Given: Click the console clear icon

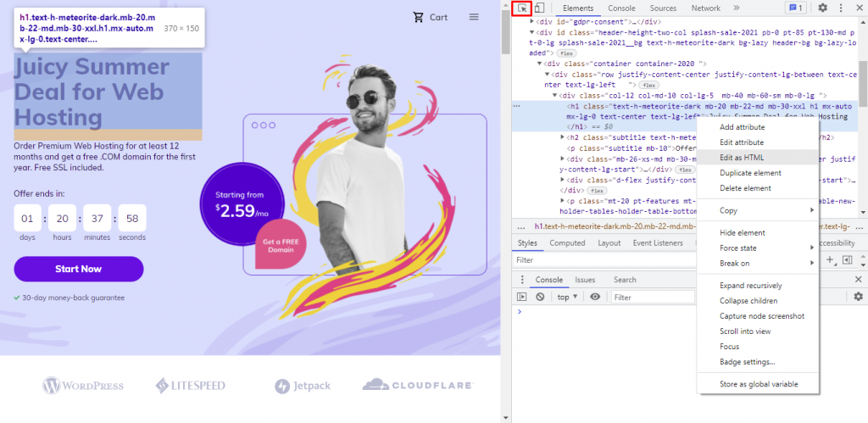Looking at the screenshot, I should (540, 297).
